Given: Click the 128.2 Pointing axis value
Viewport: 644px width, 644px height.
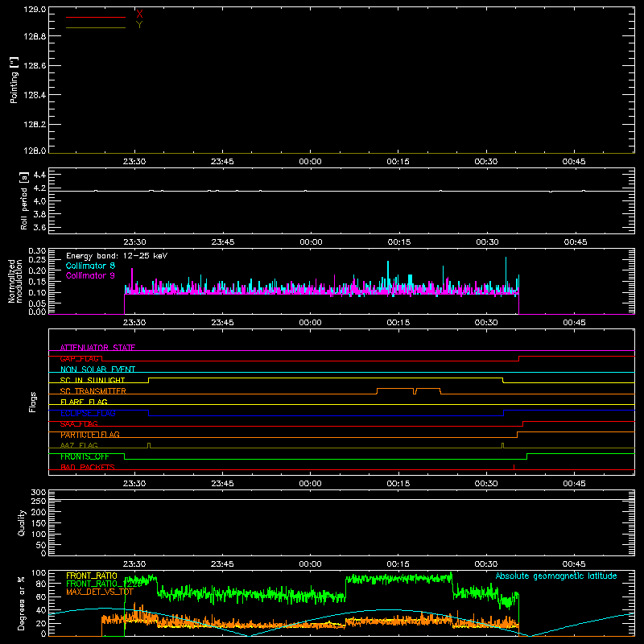Looking at the screenshot, I should (x=35, y=125).
